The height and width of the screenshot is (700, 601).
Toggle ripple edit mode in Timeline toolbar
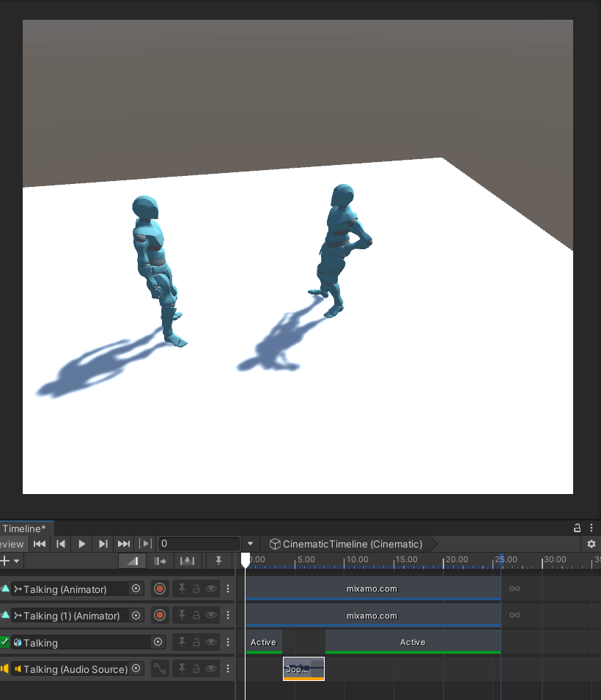point(160,561)
